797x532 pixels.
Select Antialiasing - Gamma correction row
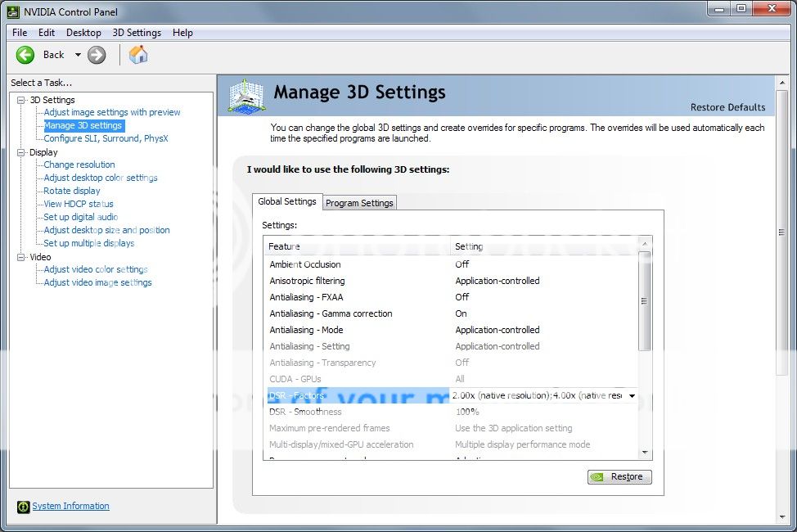pyautogui.click(x=453, y=313)
